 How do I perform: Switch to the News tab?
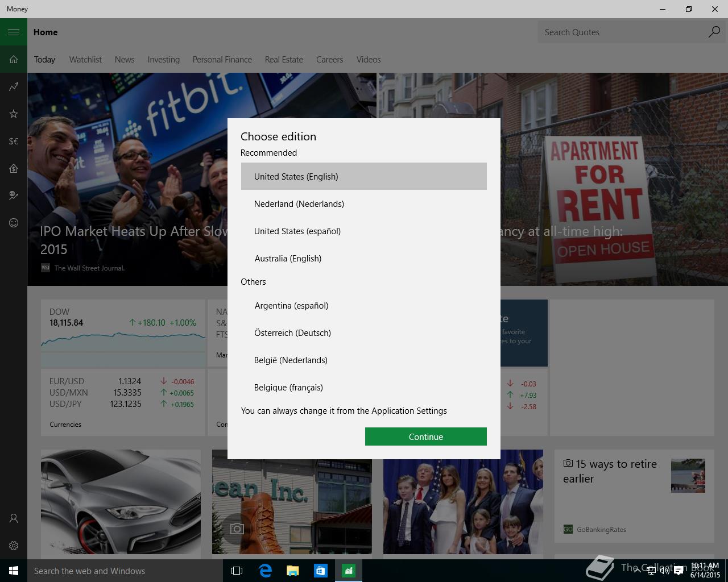tap(125, 59)
